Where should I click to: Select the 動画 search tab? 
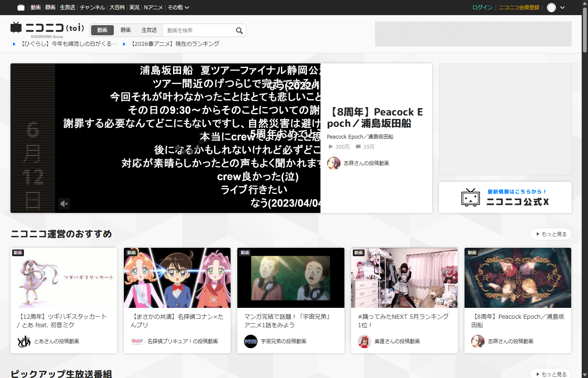pos(102,30)
